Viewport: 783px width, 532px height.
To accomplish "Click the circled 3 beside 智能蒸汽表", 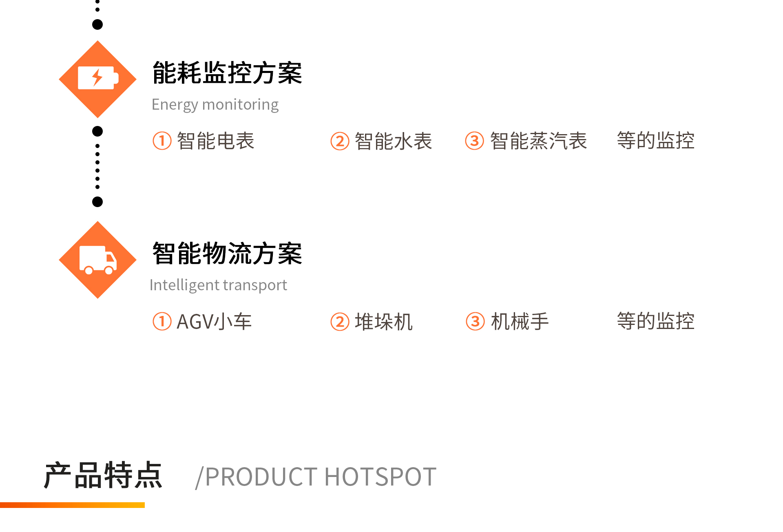I will 474,141.
